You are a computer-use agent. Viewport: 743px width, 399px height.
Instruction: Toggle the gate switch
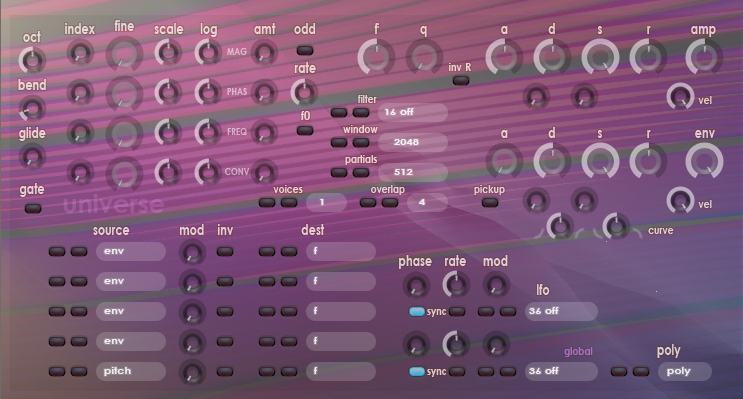click(x=33, y=208)
